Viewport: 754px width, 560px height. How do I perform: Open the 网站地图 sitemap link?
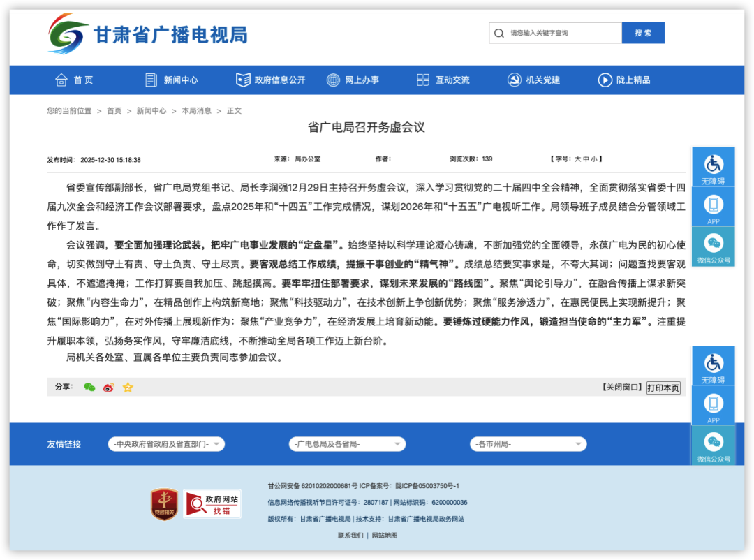click(385, 535)
